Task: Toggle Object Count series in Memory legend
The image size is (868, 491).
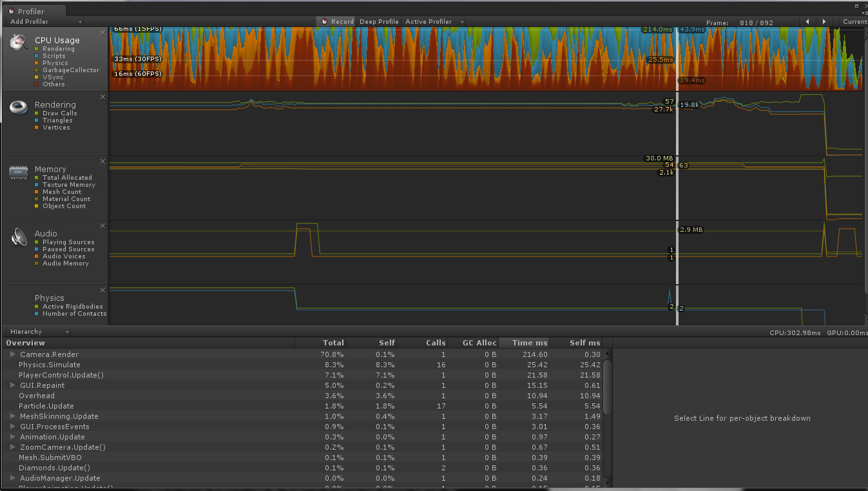Action: point(37,206)
